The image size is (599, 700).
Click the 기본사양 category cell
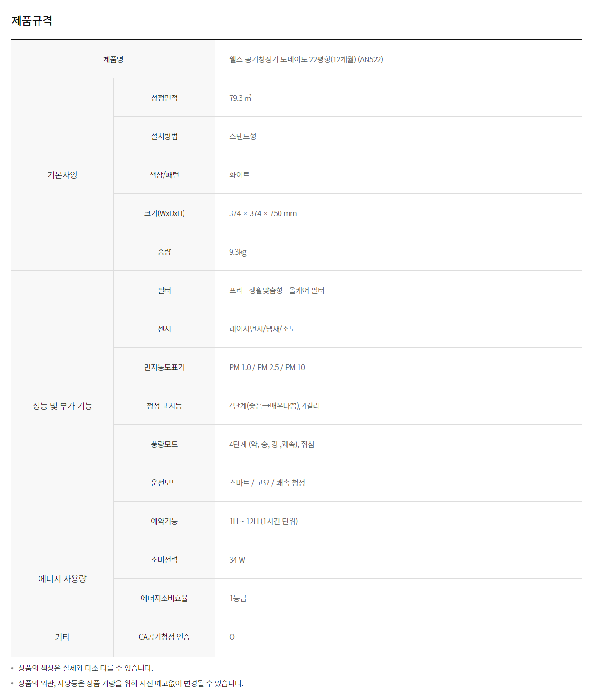click(62, 175)
